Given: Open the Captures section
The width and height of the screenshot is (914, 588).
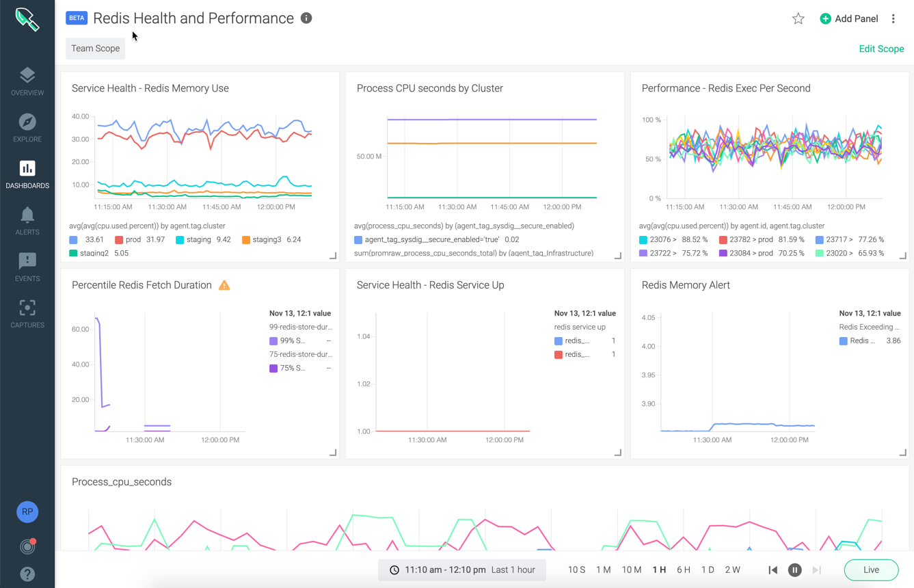Looking at the screenshot, I should point(27,314).
